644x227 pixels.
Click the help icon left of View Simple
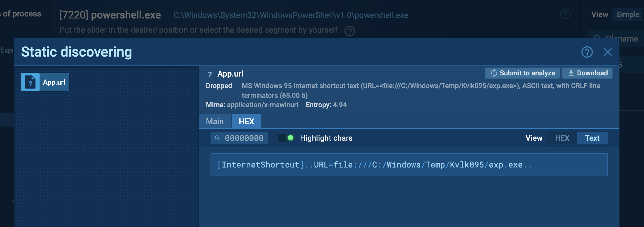[x=565, y=14]
